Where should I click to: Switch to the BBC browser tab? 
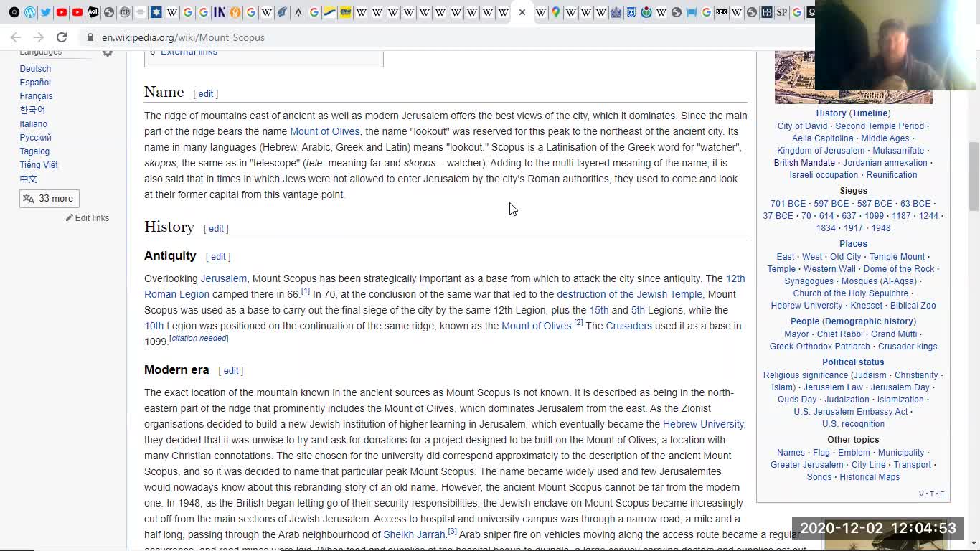(721, 12)
